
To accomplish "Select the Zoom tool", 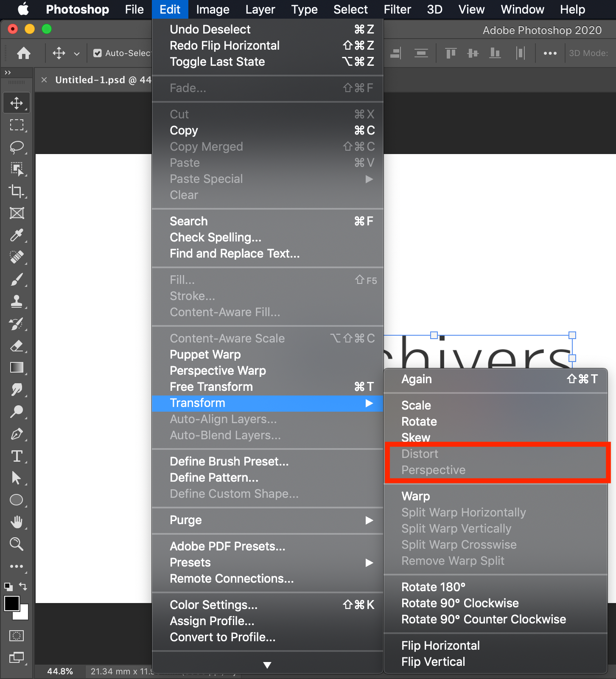I will click(17, 544).
